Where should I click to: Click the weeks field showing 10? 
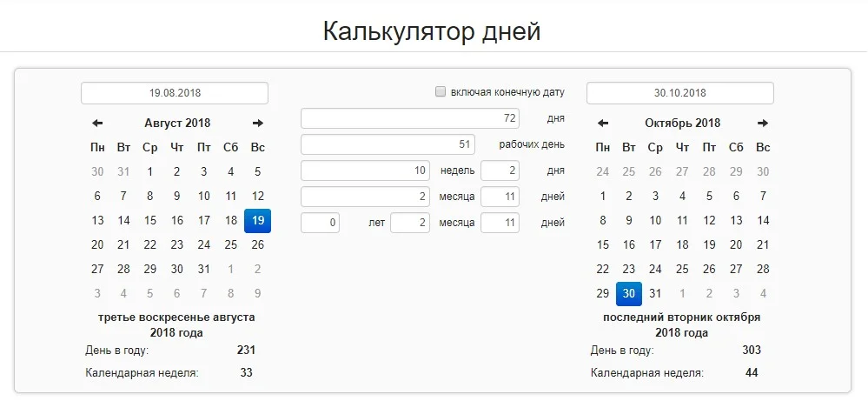click(366, 171)
